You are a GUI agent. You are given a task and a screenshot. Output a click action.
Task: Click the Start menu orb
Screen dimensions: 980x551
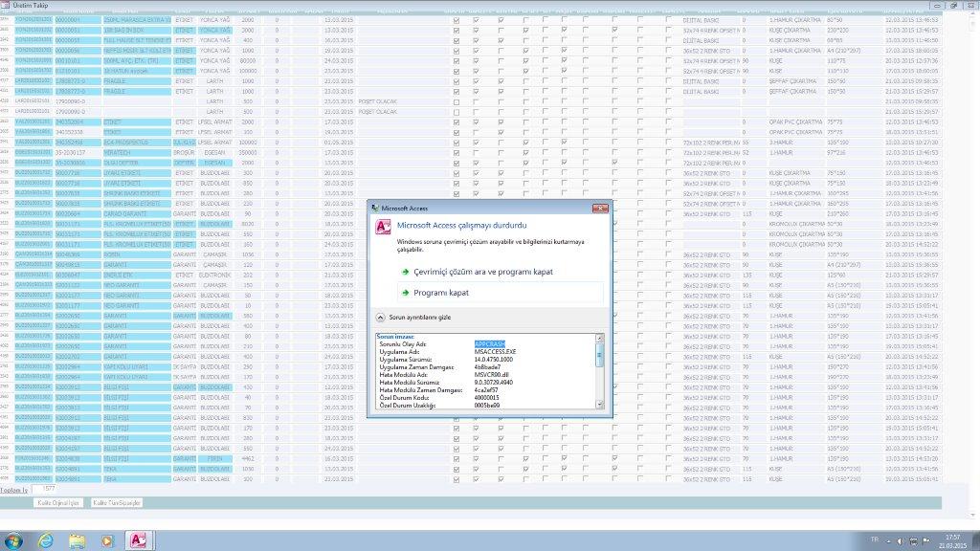pyautogui.click(x=13, y=540)
